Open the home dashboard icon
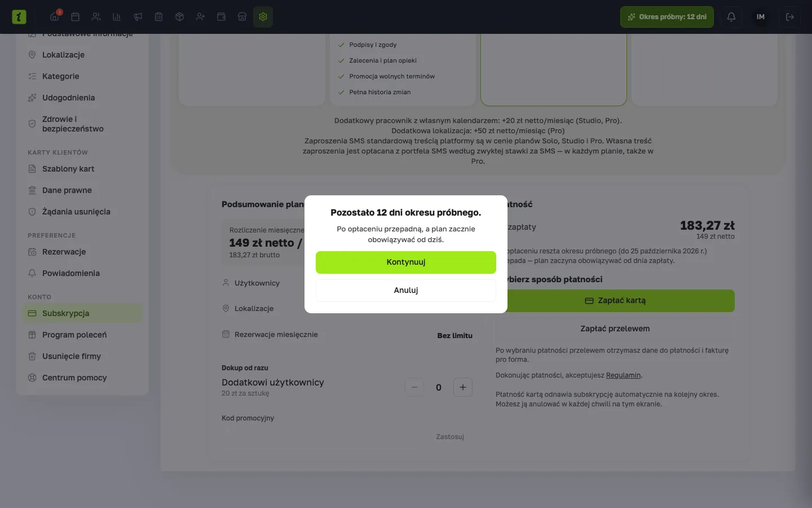The height and width of the screenshot is (508, 812). 55,17
